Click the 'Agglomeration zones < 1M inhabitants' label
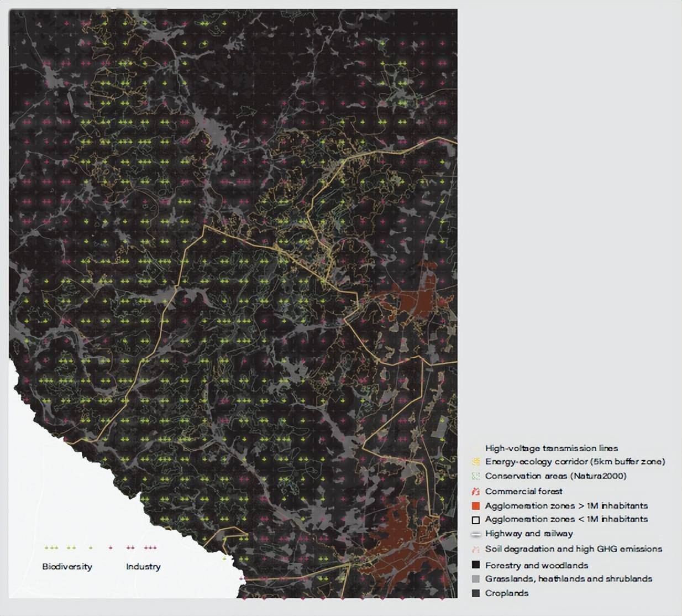The width and height of the screenshot is (682, 616). [566, 519]
